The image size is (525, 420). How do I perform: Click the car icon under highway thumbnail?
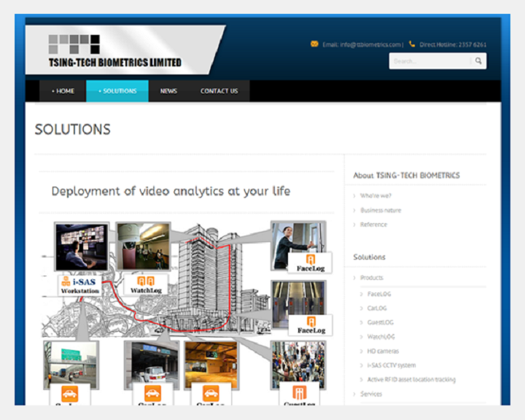(x=70, y=394)
